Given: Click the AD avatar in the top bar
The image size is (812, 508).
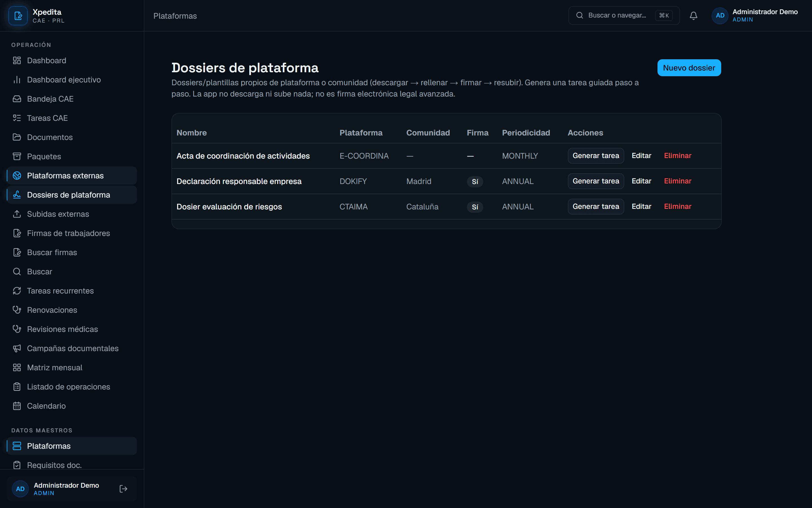Looking at the screenshot, I should click(x=720, y=16).
